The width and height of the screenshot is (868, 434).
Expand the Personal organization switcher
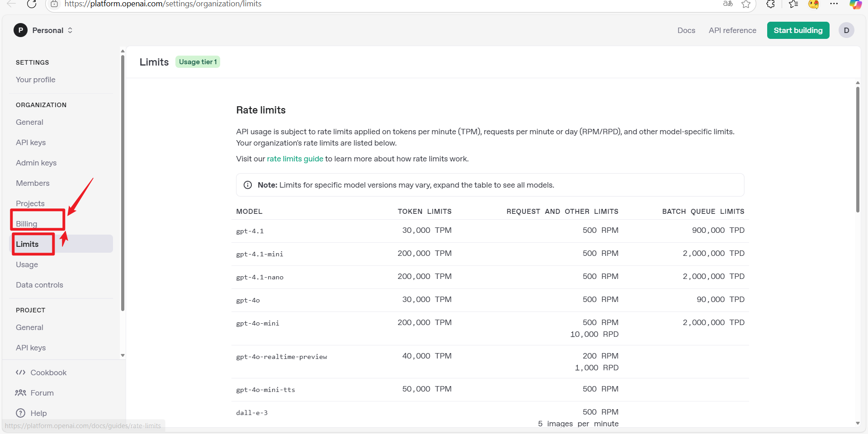[x=70, y=30]
